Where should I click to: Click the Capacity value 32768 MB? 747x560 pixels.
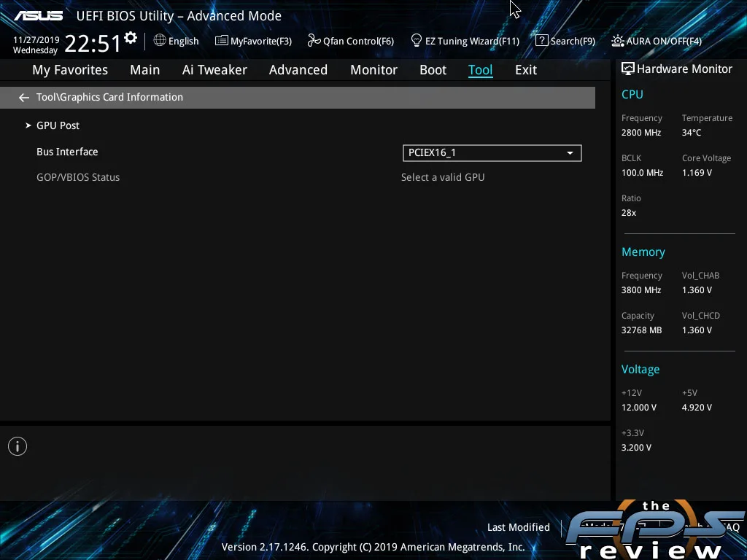pos(642,330)
